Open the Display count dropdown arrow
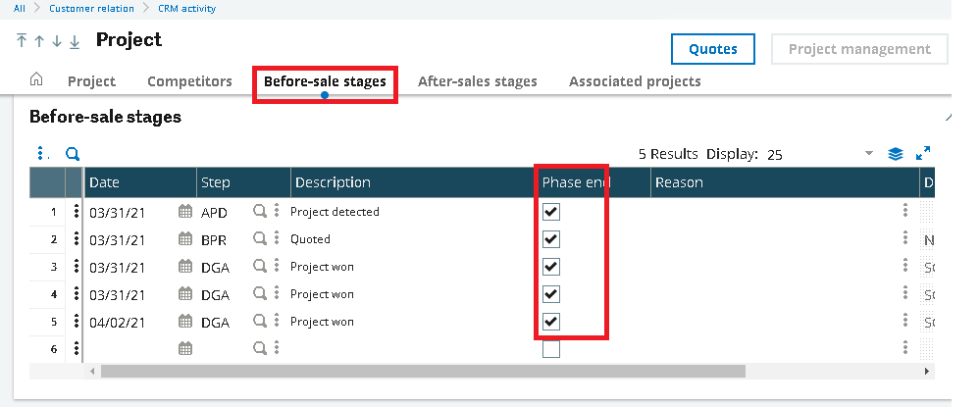980x407 pixels. tap(868, 154)
